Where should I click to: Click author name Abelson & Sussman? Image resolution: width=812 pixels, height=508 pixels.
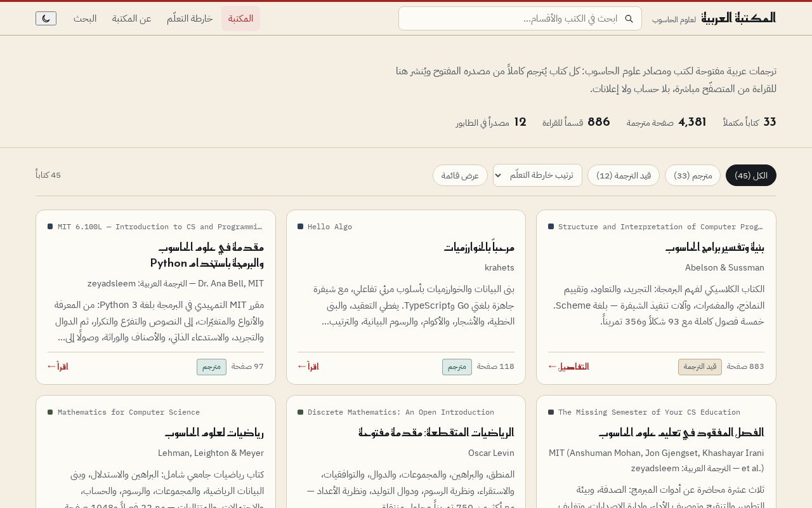click(724, 267)
